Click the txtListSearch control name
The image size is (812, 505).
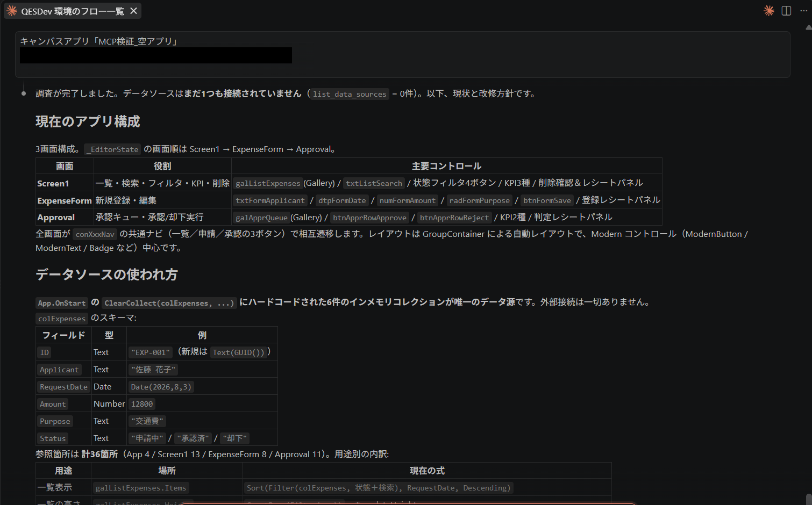pyautogui.click(x=374, y=184)
